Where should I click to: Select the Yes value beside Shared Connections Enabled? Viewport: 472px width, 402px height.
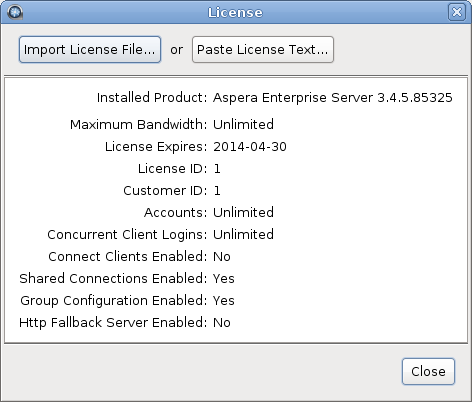coord(224,279)
